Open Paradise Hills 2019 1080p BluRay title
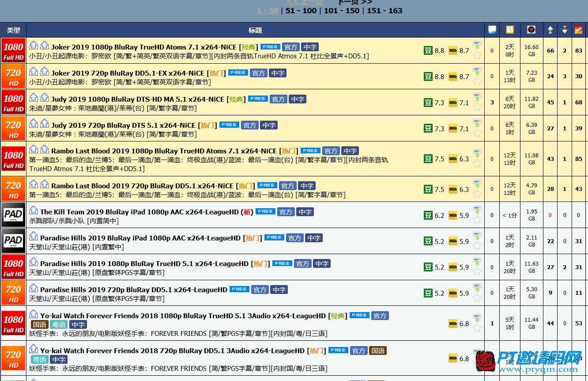The image size is (588, 381). [x=144, y=263]
